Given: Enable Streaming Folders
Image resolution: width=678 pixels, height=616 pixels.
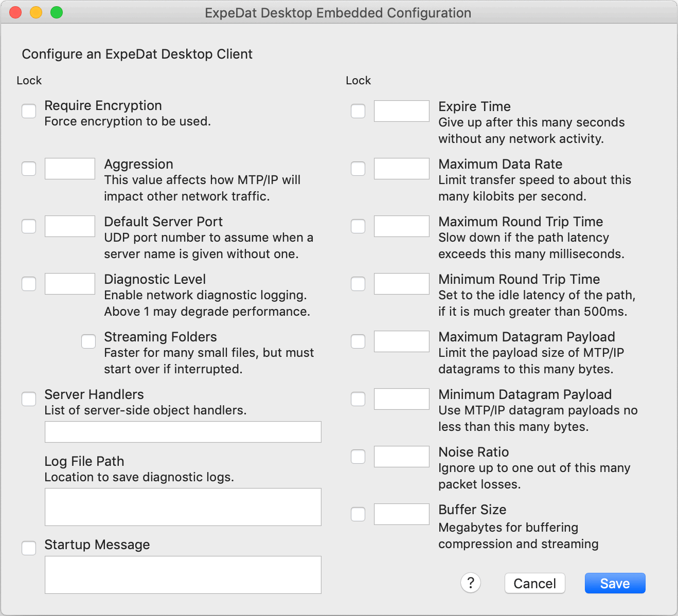Looking at the screenshot, I should (x=88, y=341).
